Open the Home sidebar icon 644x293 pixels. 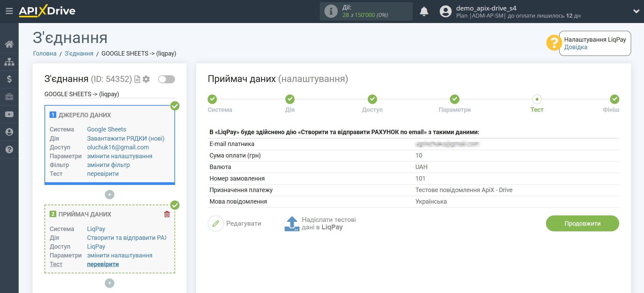(9, 44)
